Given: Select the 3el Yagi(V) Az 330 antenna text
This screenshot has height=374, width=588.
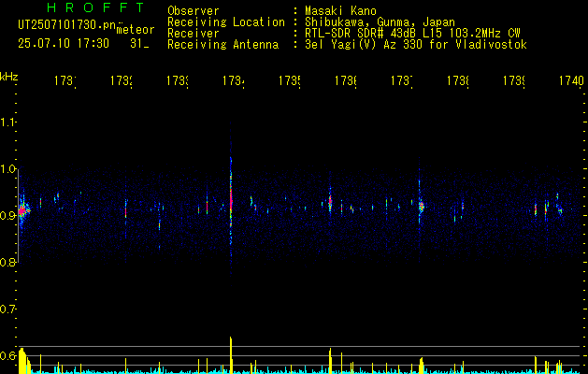Looking at the screenshot, I should coord(416,45).
